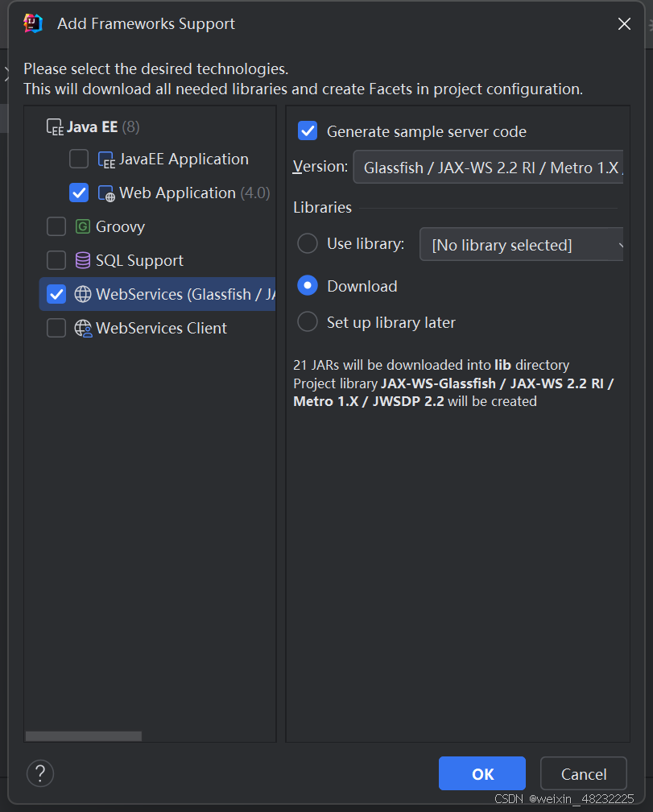Open the No library selected dropdown

[x=521, y=244]
